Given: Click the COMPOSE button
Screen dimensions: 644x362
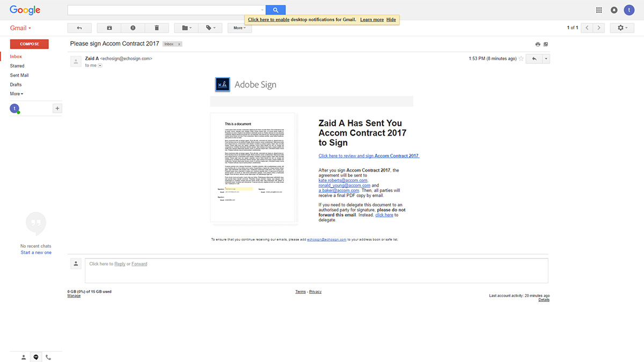Looking at the screenshot, I should (29, 44).
